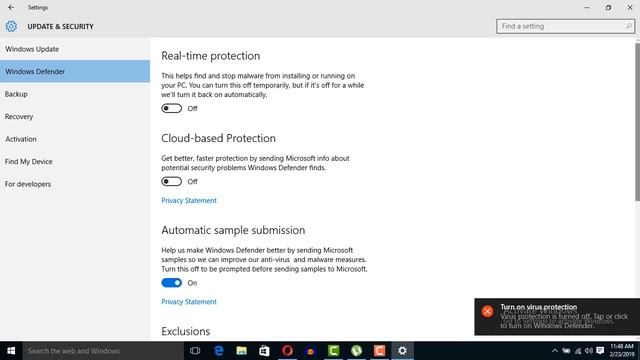Open the For developers section
The width and height of the screenshot is (640, 360).
pyautogui.click(x=75, y=184)
